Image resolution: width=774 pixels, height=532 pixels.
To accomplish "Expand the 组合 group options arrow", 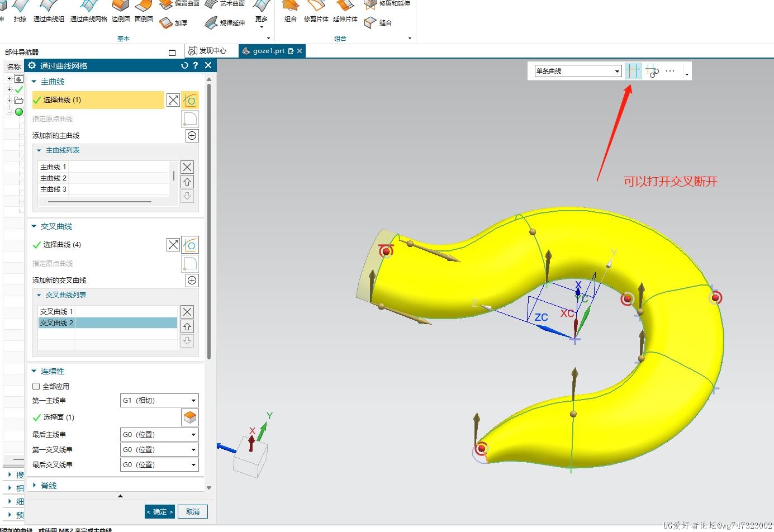I will tap(410, 39).
